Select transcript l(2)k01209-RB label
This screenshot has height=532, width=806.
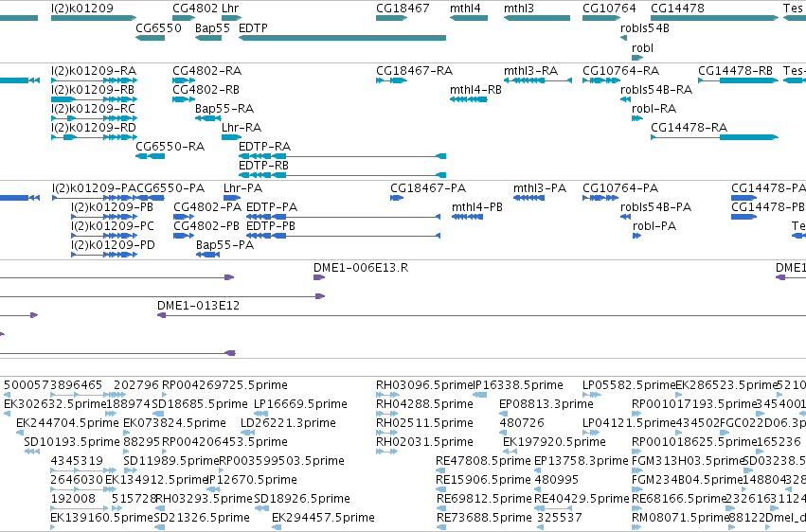93,89
